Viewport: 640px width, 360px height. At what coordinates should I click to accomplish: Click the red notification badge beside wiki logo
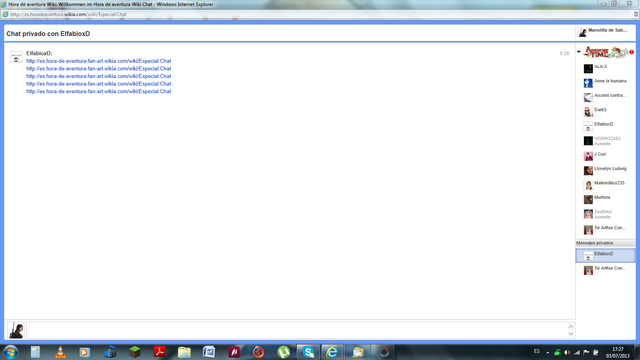point(631,52)
